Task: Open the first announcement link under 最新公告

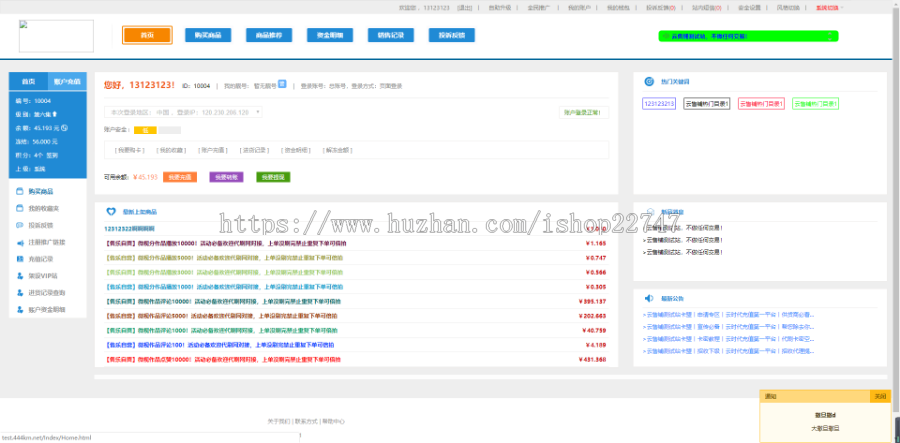Action: pos(729,314)
